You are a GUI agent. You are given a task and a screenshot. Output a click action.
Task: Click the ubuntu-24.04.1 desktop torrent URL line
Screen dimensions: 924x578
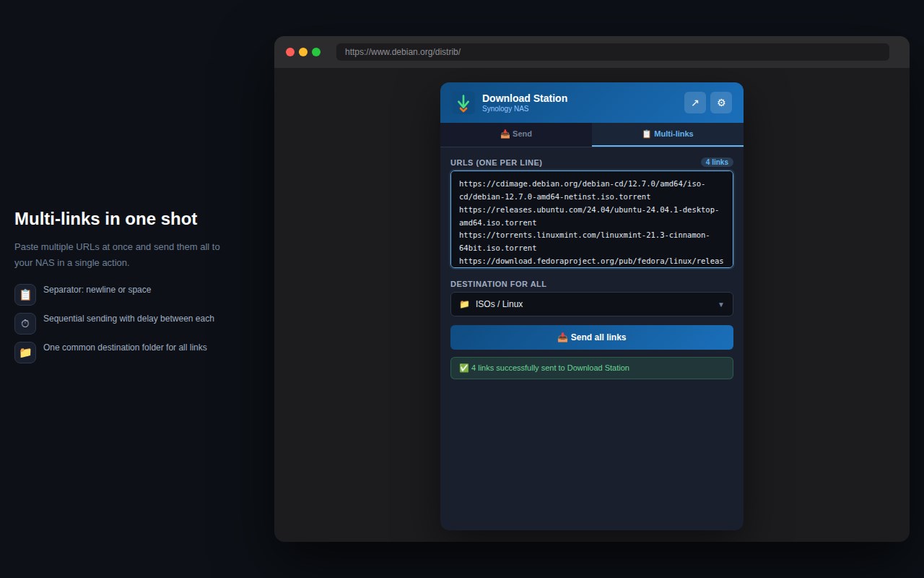point(589,216)
